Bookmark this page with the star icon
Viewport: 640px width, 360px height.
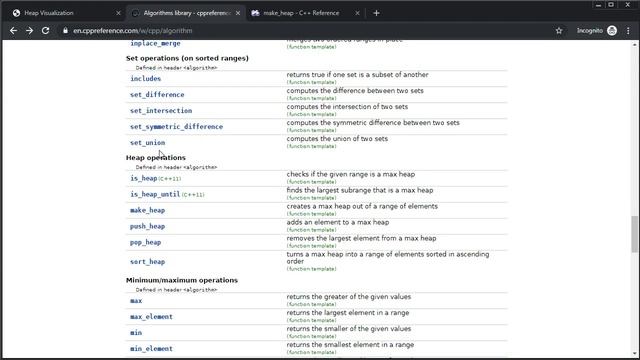pyautogui.click(x=559, y=31)
